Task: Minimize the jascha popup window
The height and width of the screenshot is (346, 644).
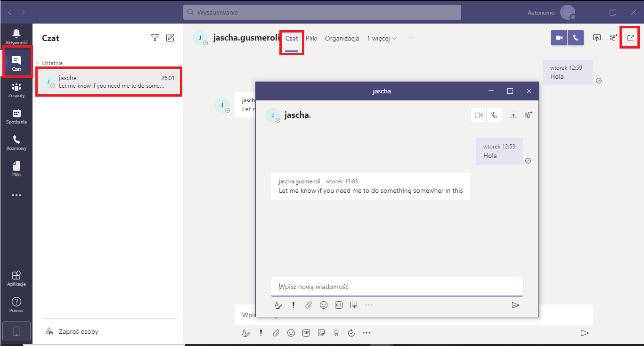Action: (x=491, y=91)
